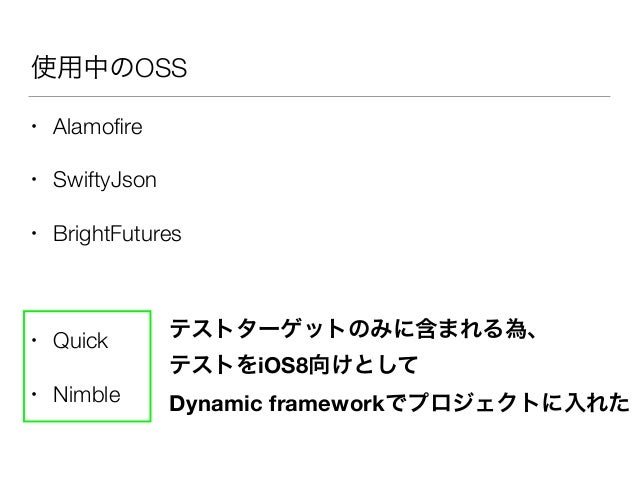Click the bullet point before BrightFutures
The width and height of the screenshot is (638, 479).
click(x=34, y=233)
